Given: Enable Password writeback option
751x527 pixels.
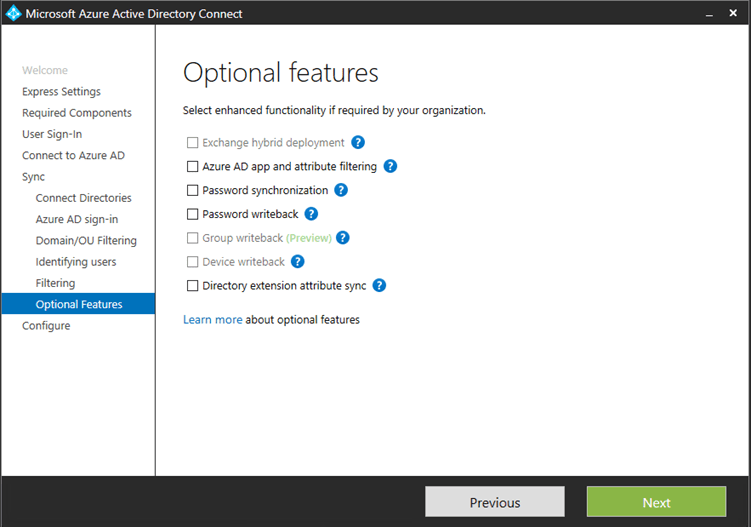Looking at the screenshot, I should coord(193,214).
